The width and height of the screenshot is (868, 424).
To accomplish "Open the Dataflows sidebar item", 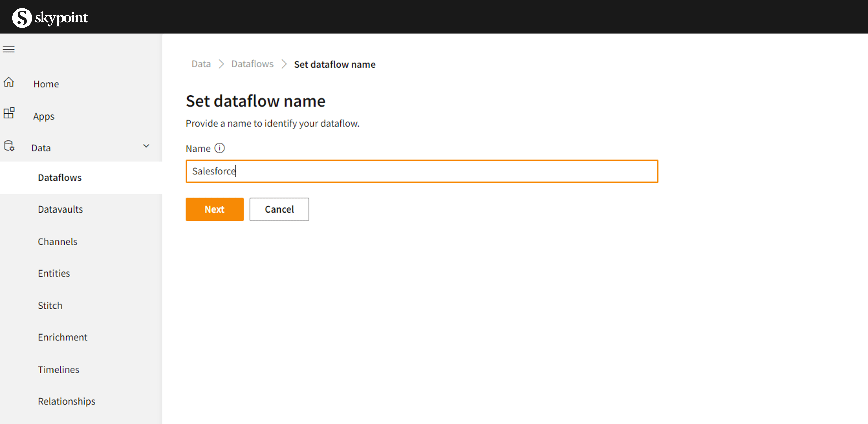I will tap(60, 177).
